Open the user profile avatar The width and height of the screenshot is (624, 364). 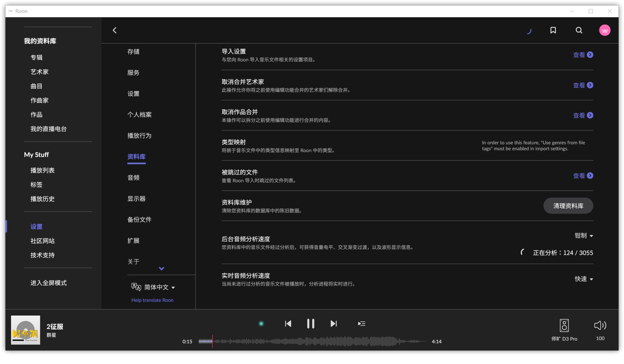[x=604, y=31]
